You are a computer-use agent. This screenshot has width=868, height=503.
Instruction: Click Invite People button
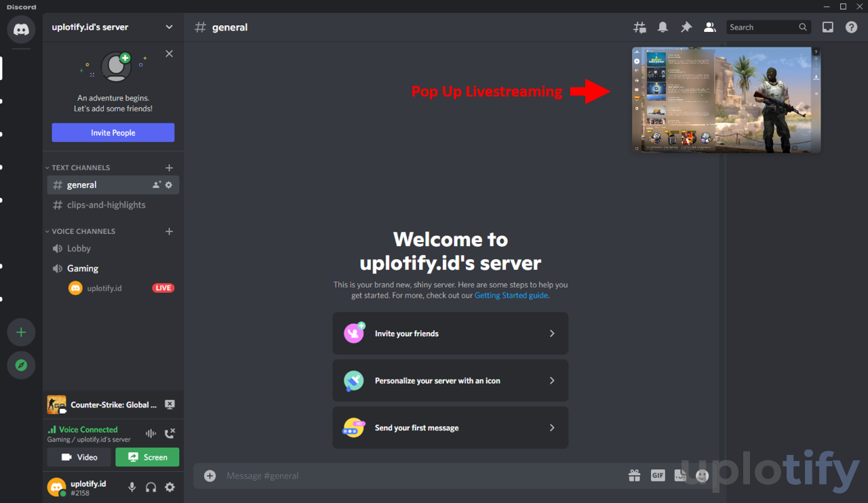pyautogui.click(x=113, y=133)
